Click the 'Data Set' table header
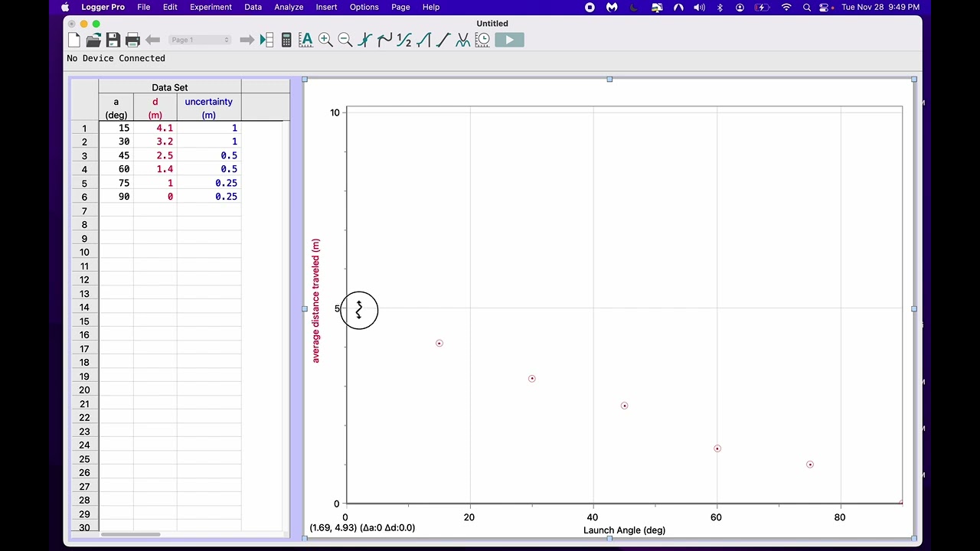This screenshot has width=980, height=551. coord(170,87)
